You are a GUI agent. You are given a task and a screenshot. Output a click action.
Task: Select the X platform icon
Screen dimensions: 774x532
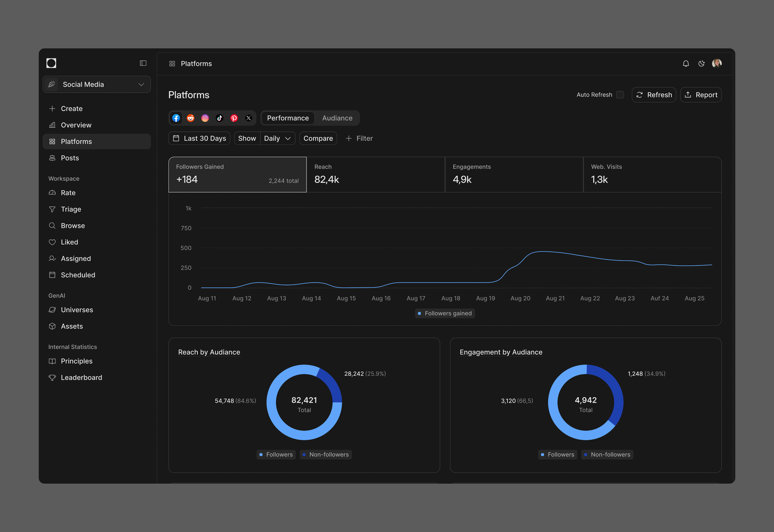point(248,118)
